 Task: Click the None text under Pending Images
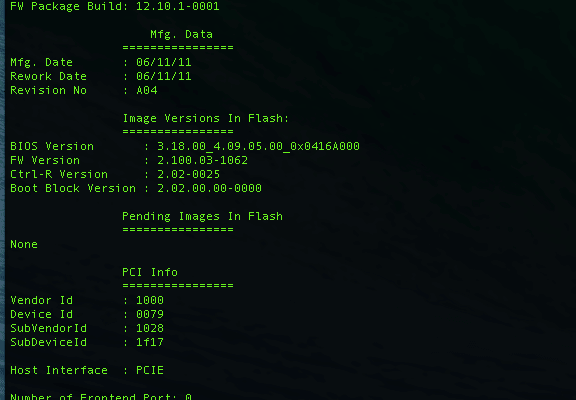tap(24, 244)
